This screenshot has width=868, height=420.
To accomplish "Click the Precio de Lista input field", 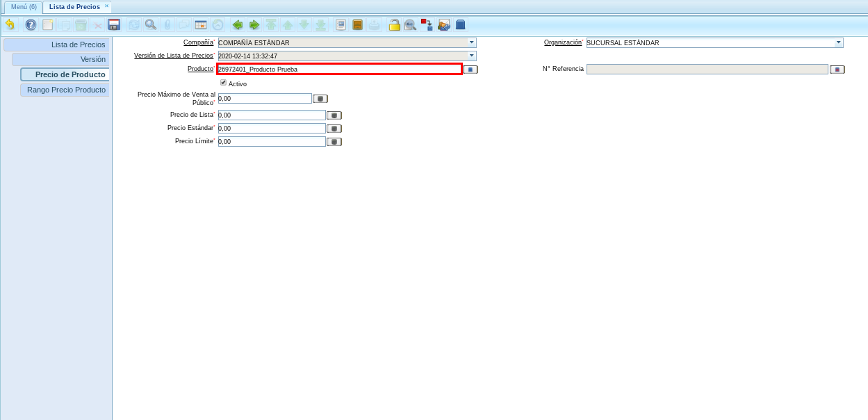I will coord(271,115).
